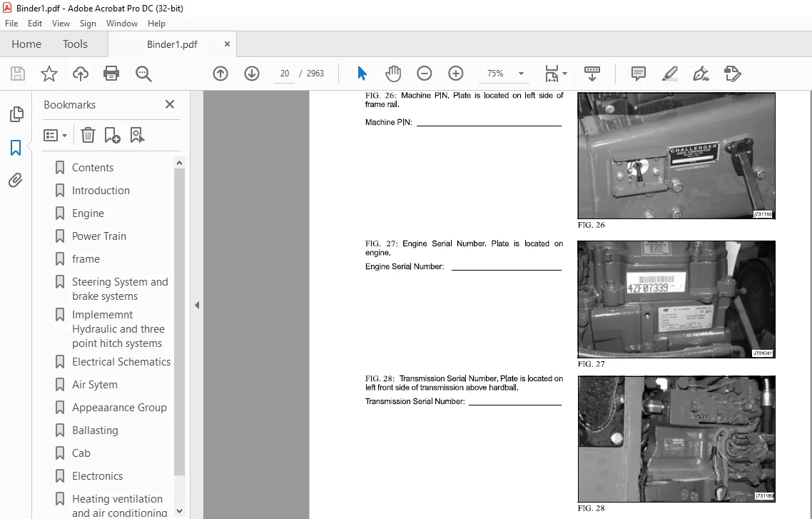Click the page number field showing 20
Screen dimensions: 812x519
pyautogui.click(x=284, y=74)
